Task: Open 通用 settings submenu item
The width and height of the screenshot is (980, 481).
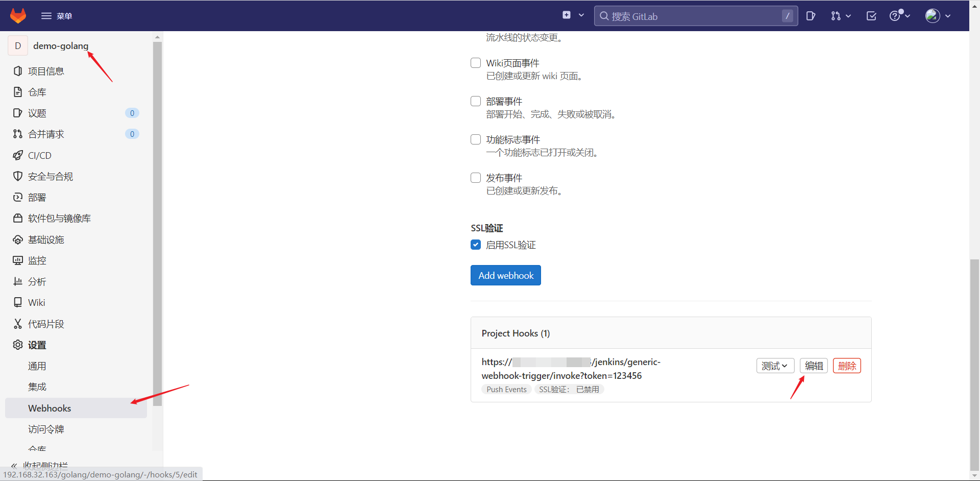Action: (37, 366)
